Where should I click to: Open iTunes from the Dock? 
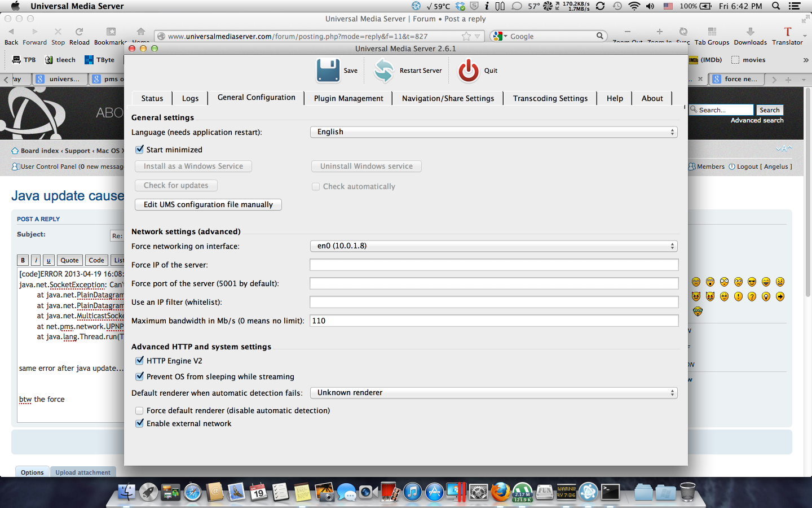coord(412,492)
